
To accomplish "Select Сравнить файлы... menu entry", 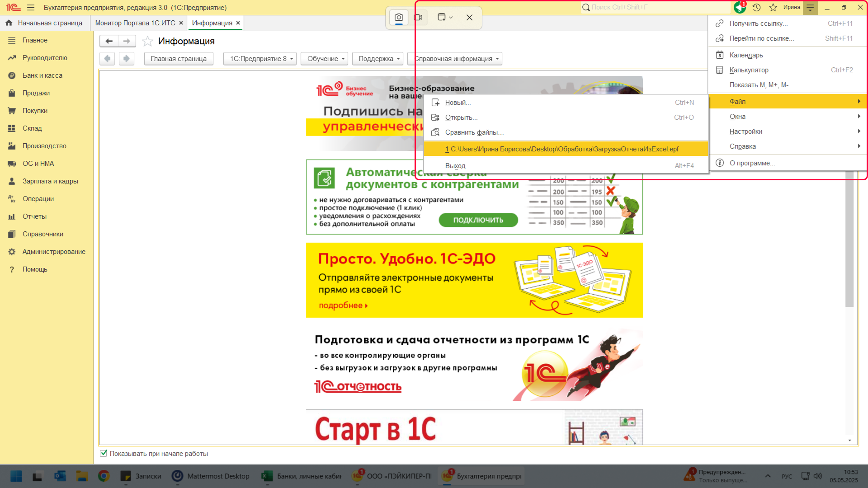I will point(566,132).
